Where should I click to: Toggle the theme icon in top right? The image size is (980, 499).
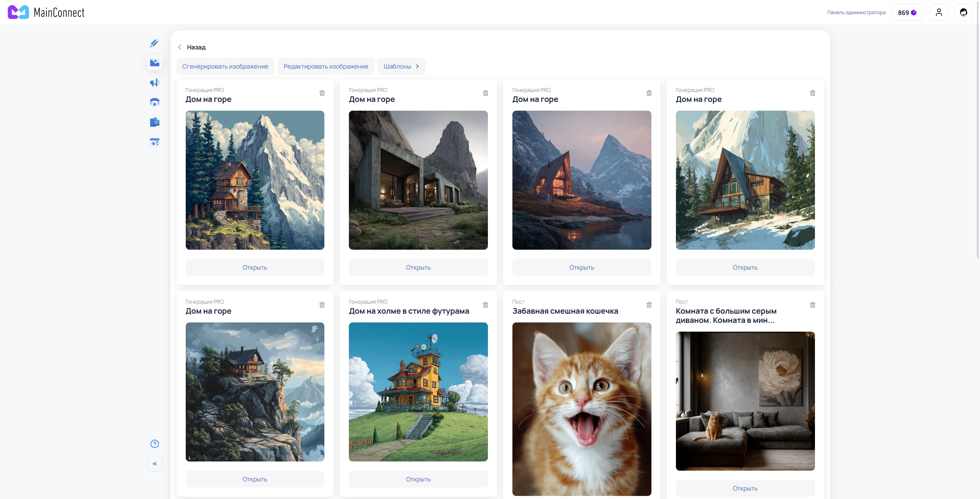(963, 12)
